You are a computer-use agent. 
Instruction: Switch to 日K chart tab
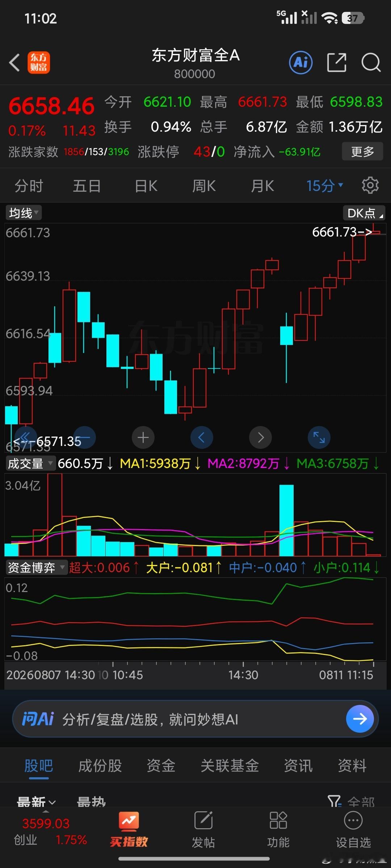[146, 186]
